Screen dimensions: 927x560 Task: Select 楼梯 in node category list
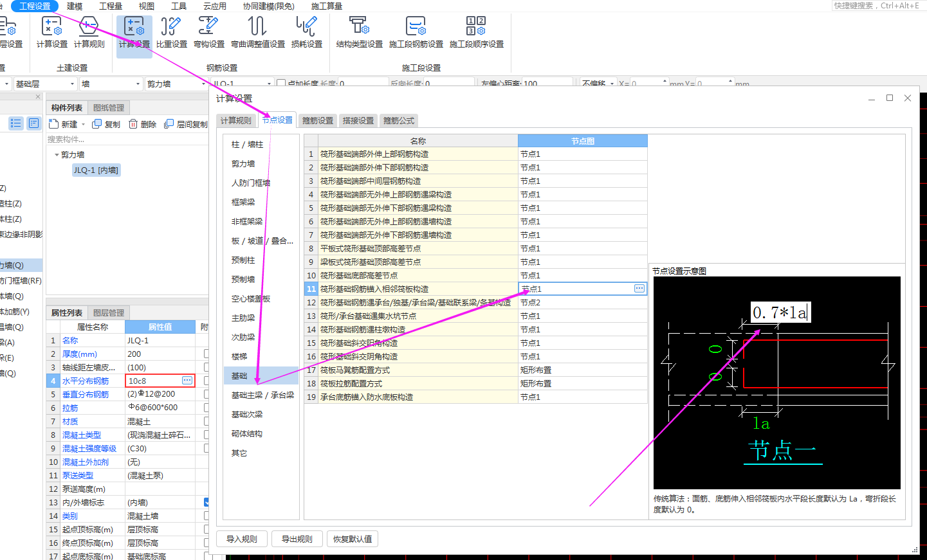239,356
